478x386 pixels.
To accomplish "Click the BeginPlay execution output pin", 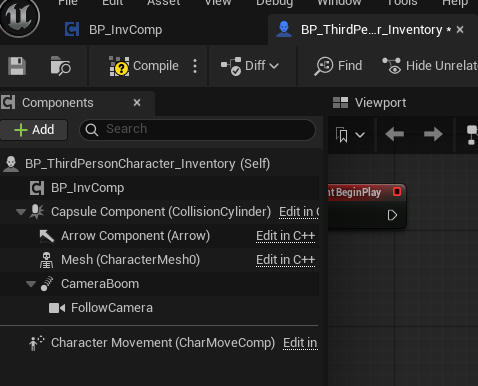I will pyautogui.click(x=392, y=215).
